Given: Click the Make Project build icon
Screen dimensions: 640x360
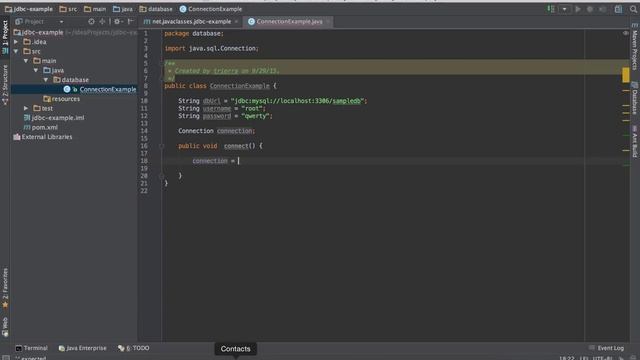Looking at the screenshot, I should coord(551,9).
